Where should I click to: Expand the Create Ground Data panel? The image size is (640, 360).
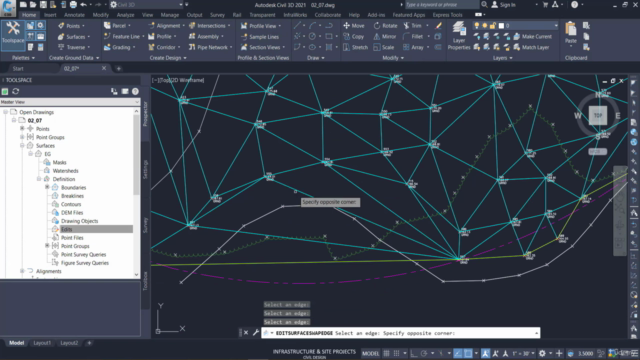[74, 58]
